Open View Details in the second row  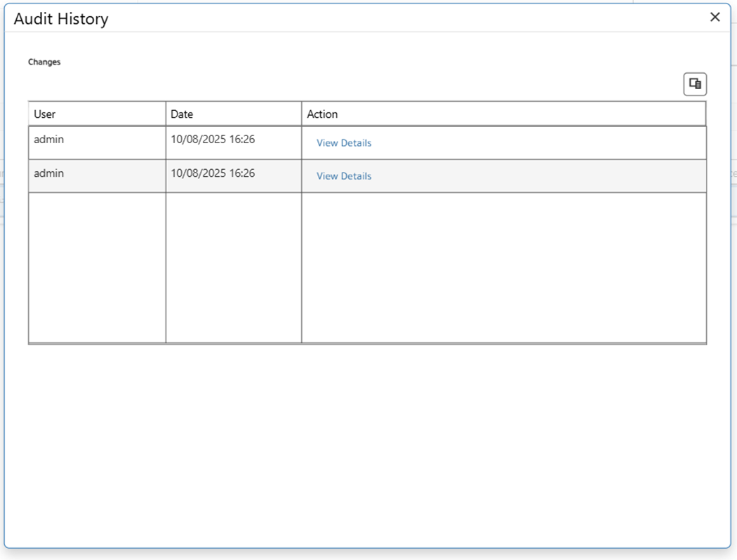point(344,176)
